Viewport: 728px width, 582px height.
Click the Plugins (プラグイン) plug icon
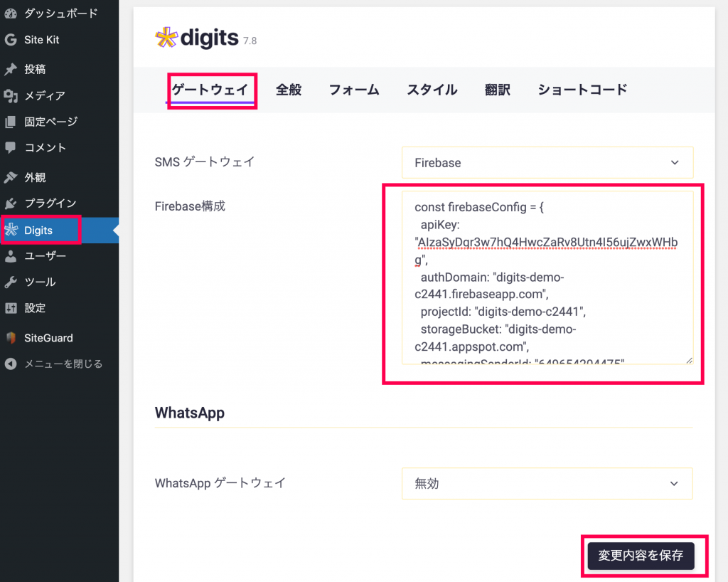pyautogui.click(x=11, y=203)
